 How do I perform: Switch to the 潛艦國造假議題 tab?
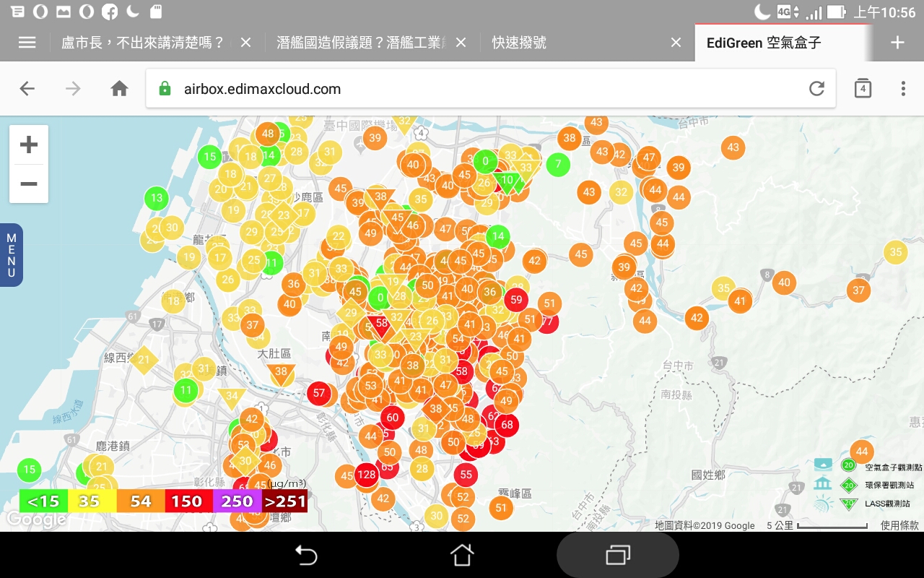click(362, 43)
